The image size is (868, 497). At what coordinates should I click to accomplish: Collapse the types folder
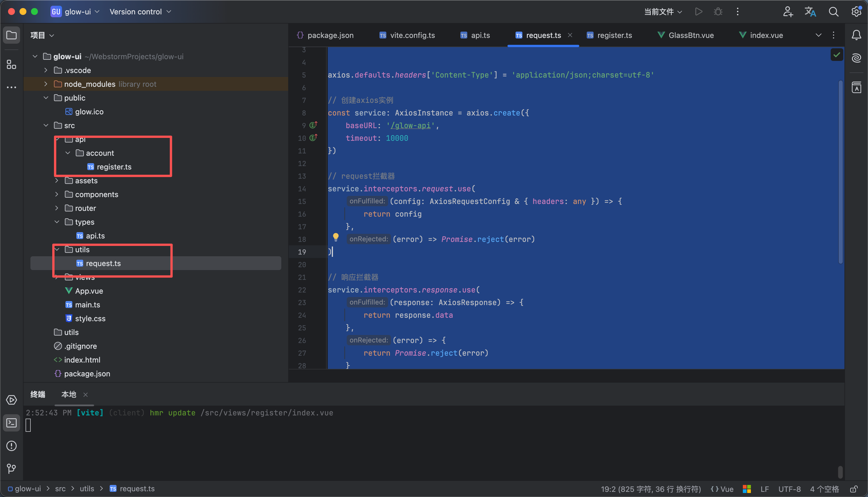tap(57, 222)
